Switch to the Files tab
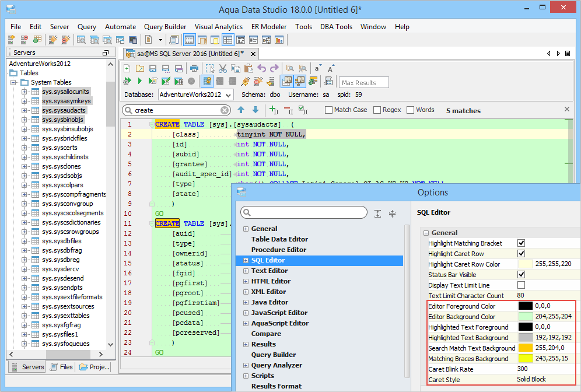Screen dimensions: 581x392 pos(61,367)
